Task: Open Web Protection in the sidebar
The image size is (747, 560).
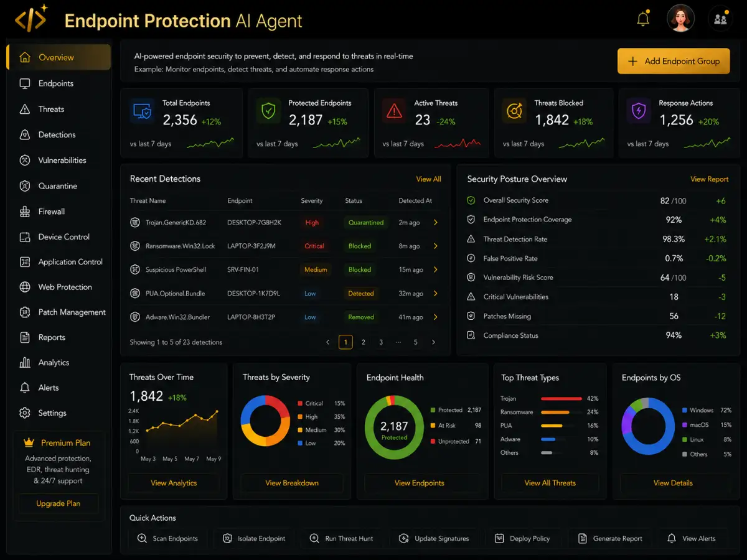Action: (59, 287)
